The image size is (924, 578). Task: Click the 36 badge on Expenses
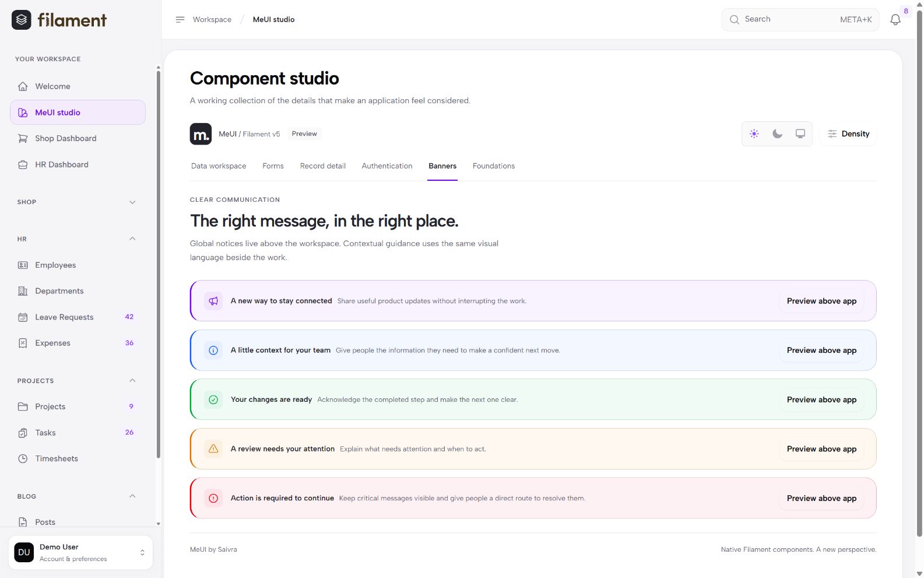(129, 343)
